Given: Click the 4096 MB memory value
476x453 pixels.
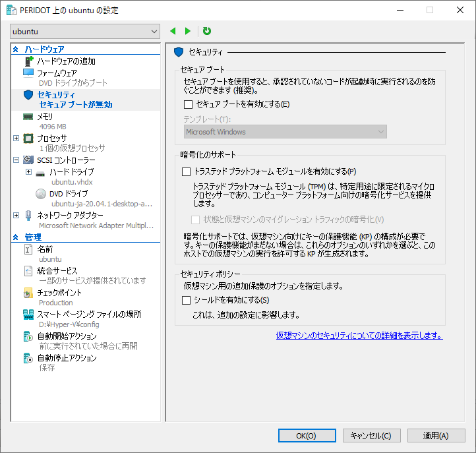Looking at the screenshot, I should coord(53,127).
